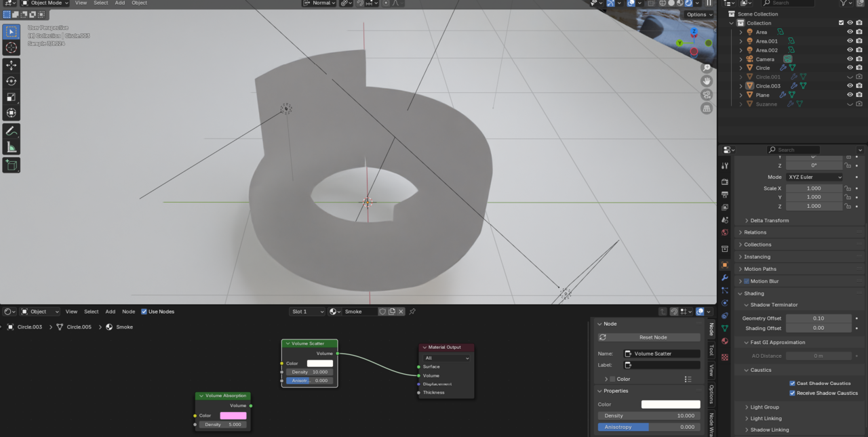The height and width of the screenshot is (437, 868).
Task: Choose the Move tool
Action: pos(11,65)
